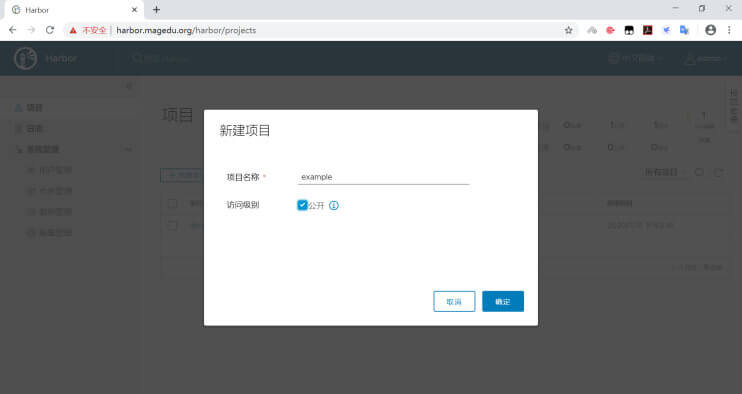Click the Adobe Acrobat extension icon
This screenshot has width=742, height=394.
tap(647, 30)
